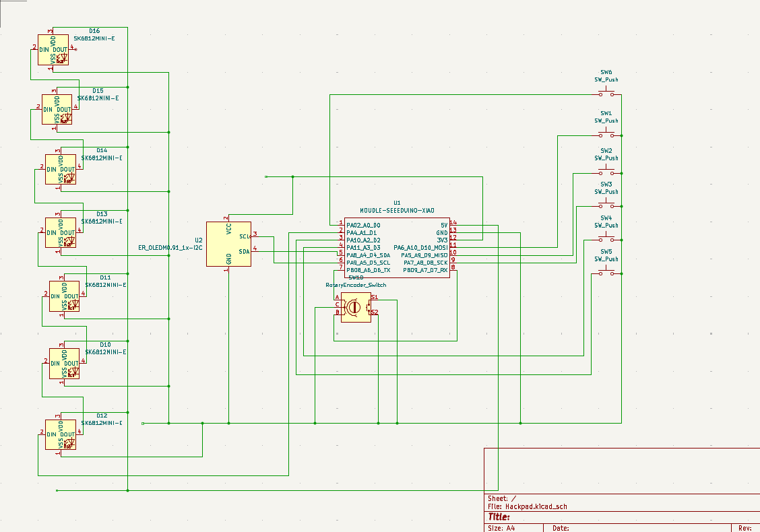
Task: Click the D14 reference label
Action: [x=102, y=150]
